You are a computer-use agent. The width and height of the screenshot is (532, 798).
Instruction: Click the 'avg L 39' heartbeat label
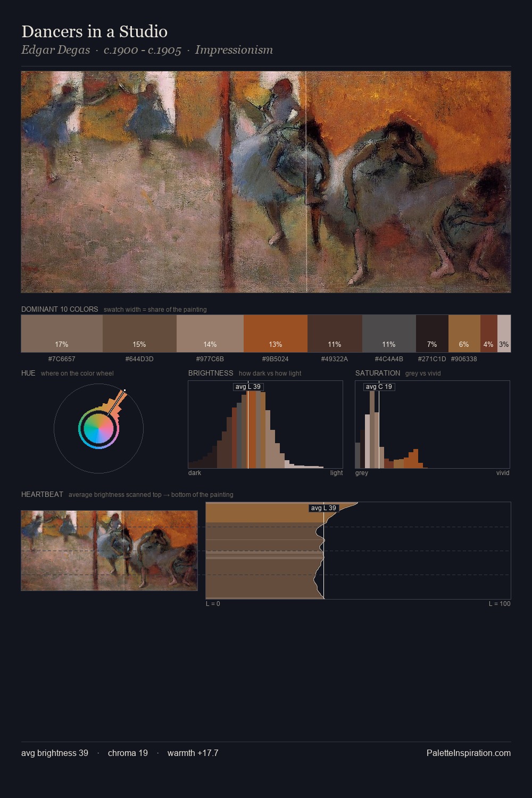tap(323, 508)
